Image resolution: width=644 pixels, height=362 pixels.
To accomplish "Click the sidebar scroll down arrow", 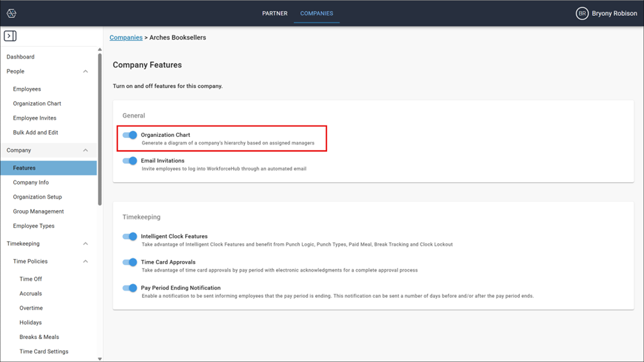I will click(100, 359).
